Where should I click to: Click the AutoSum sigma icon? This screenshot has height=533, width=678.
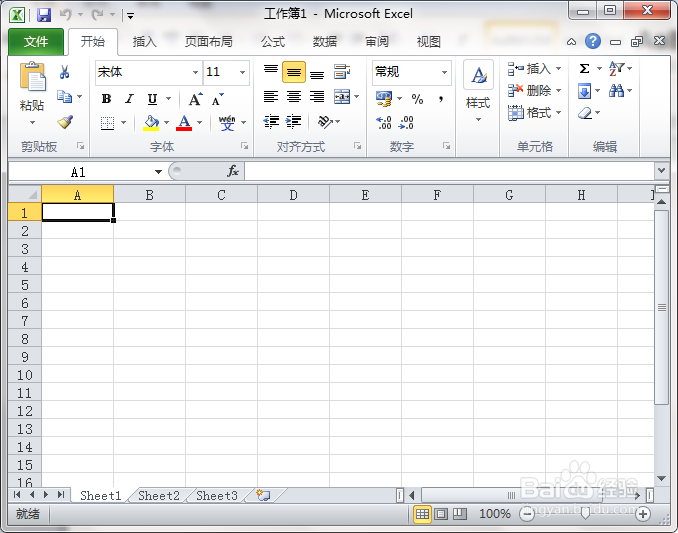click(x=584, y=68)
